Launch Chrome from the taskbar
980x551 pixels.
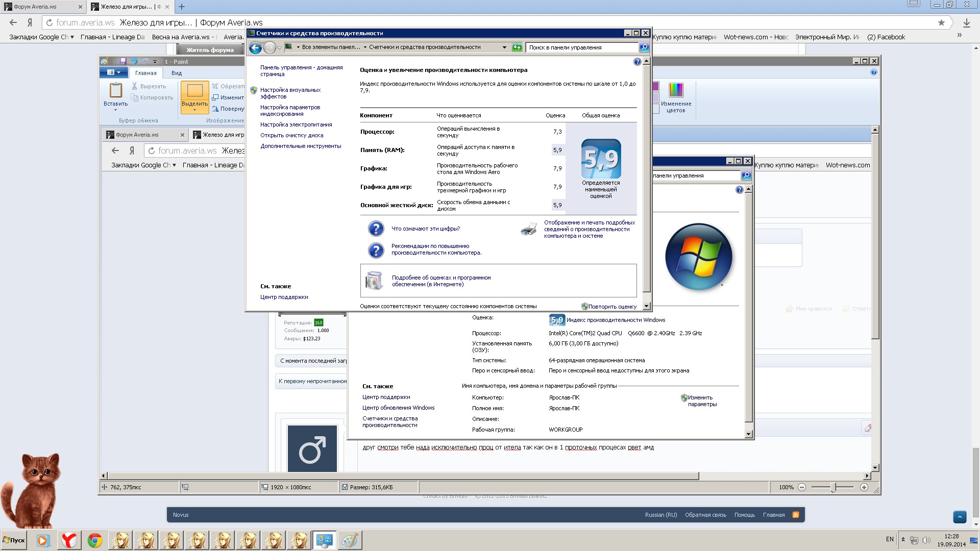94,540
